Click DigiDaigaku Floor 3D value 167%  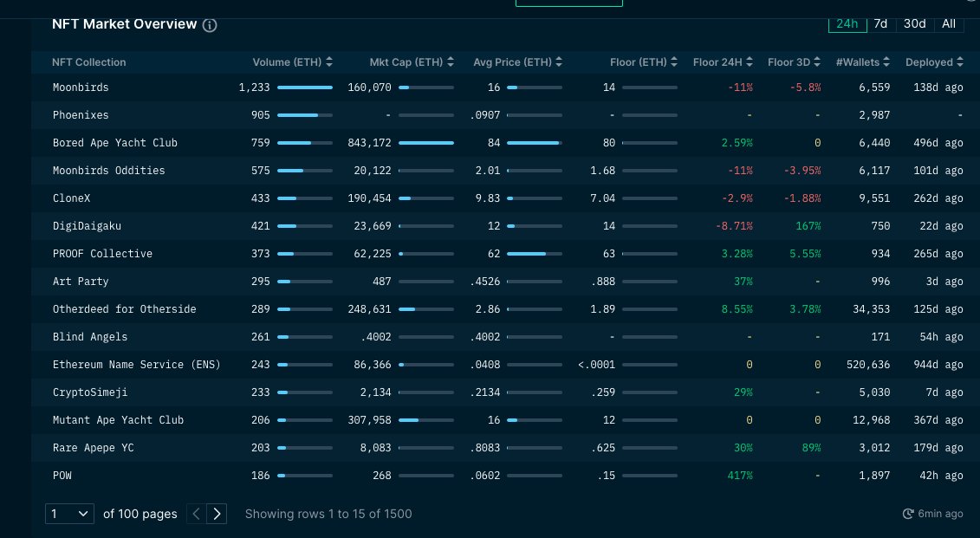coord(808,225)
